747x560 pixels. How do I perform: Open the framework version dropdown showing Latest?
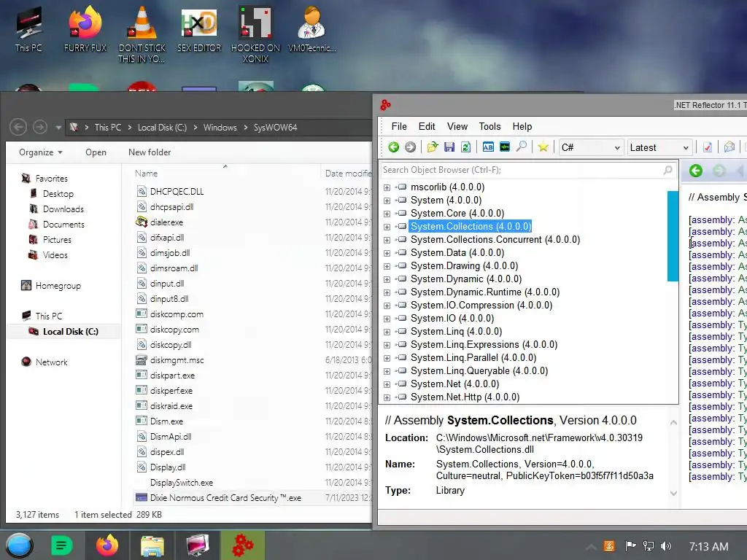point(659,147)
